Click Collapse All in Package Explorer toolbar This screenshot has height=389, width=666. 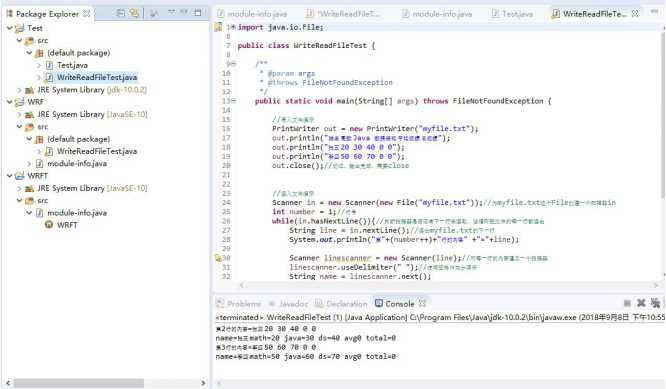tap(121, 13)
